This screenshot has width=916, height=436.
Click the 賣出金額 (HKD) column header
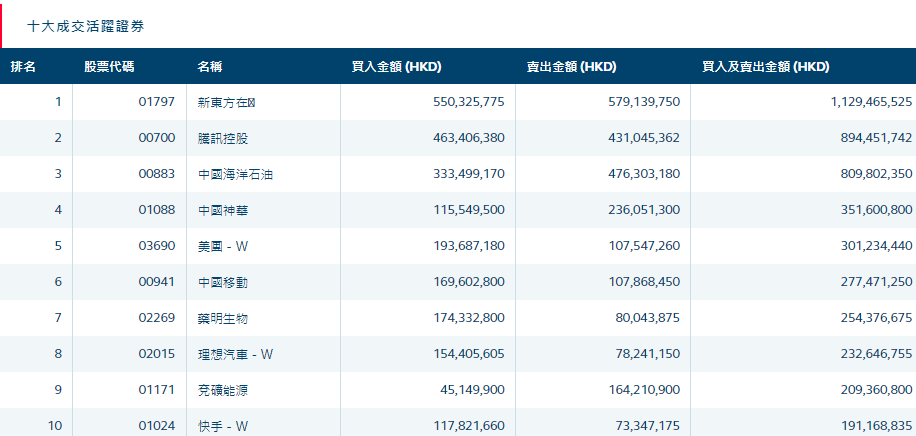pyautogui.click(x=571, y=67)
